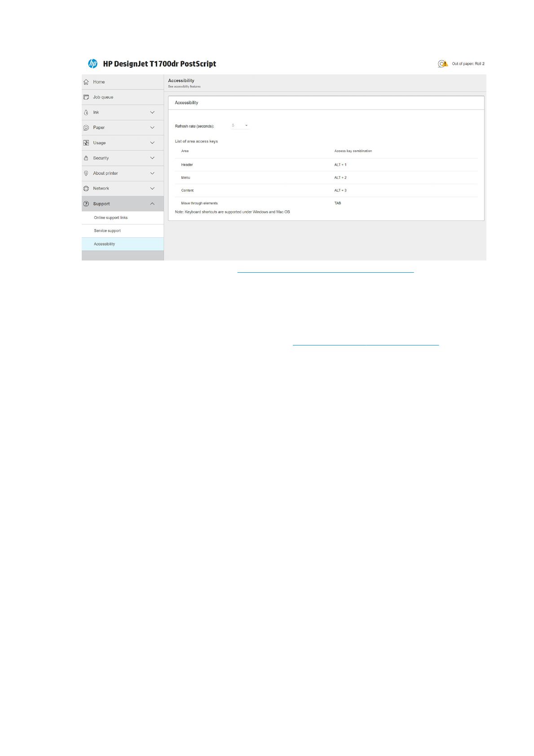The width and height of the screenshot is (534, 756).
Task: Click the Security padlock icon
Action: coord(86,158)
